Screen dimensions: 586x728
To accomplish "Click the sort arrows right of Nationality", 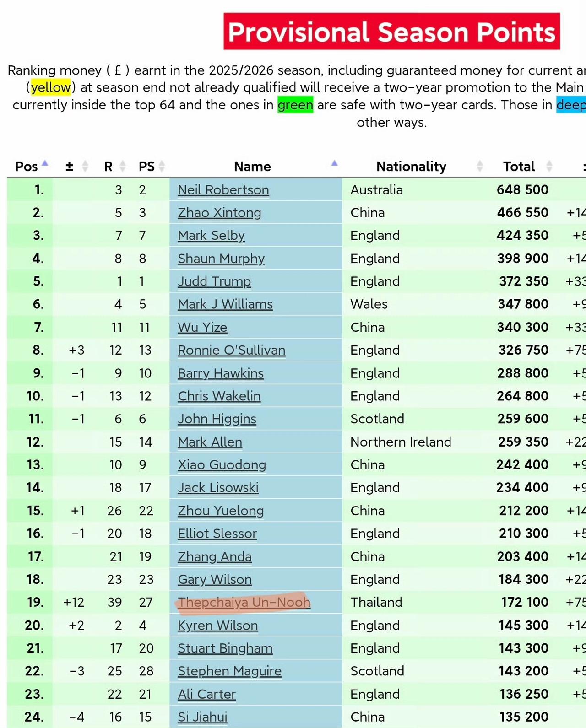I will click(x=480, y=166).
